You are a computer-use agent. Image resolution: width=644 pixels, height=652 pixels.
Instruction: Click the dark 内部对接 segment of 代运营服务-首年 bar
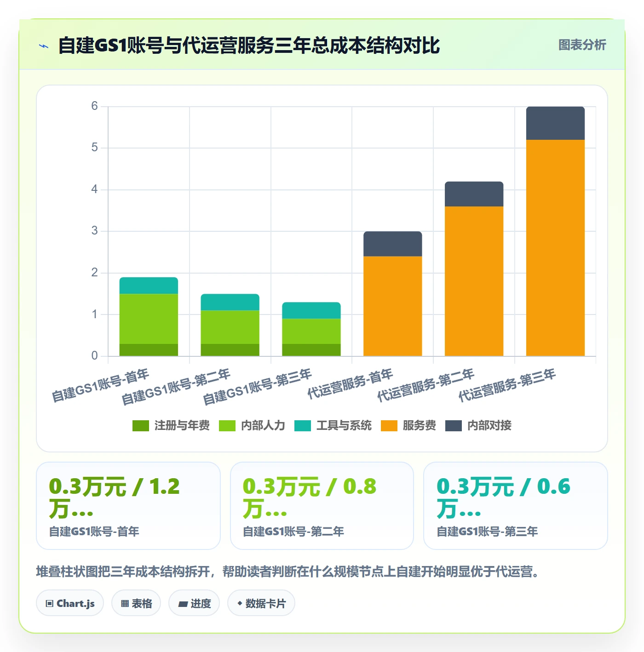coord(393,244)
